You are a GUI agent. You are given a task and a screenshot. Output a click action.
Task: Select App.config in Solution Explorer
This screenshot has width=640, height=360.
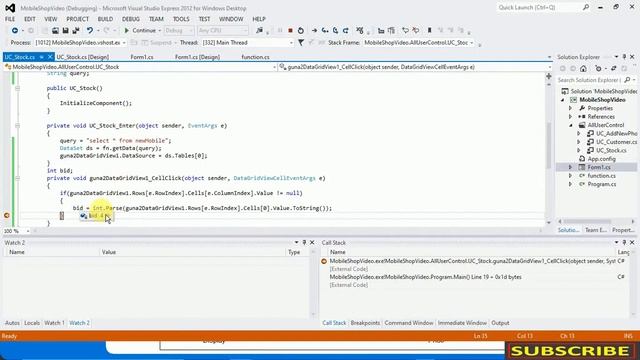(x=601, y=159)
